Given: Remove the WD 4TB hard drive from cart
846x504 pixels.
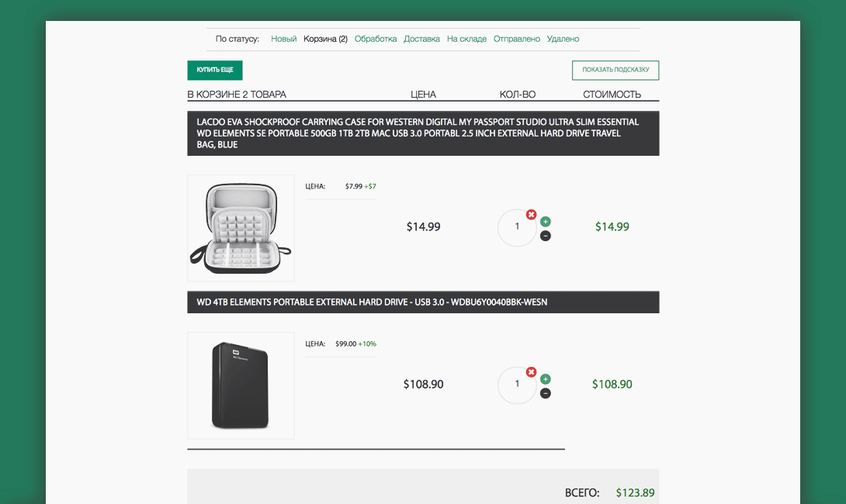Looking at the screenshot, I should 532,372.
